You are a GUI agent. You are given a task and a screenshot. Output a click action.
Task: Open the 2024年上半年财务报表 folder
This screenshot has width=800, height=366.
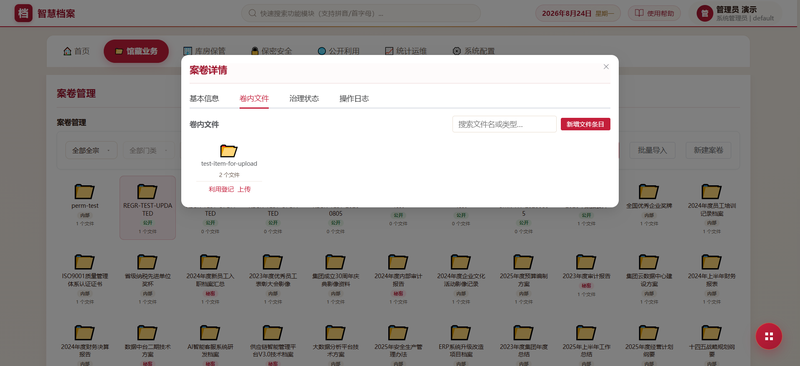(x=711, y=262)
